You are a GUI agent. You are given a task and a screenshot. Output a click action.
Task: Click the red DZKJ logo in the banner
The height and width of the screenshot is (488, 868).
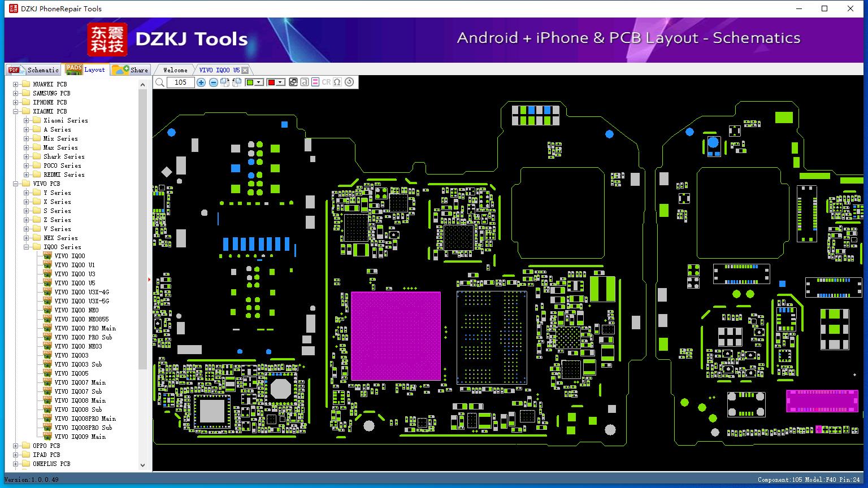(x=107, y=39)
